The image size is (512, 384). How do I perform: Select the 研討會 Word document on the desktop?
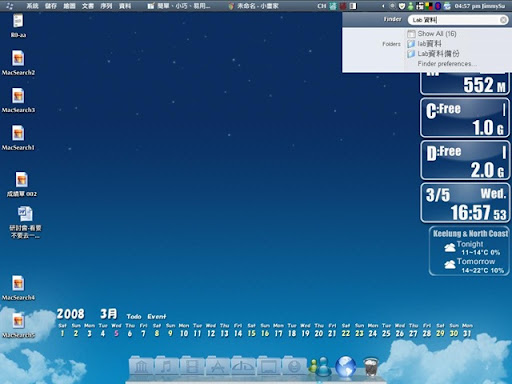click(25, 222)
